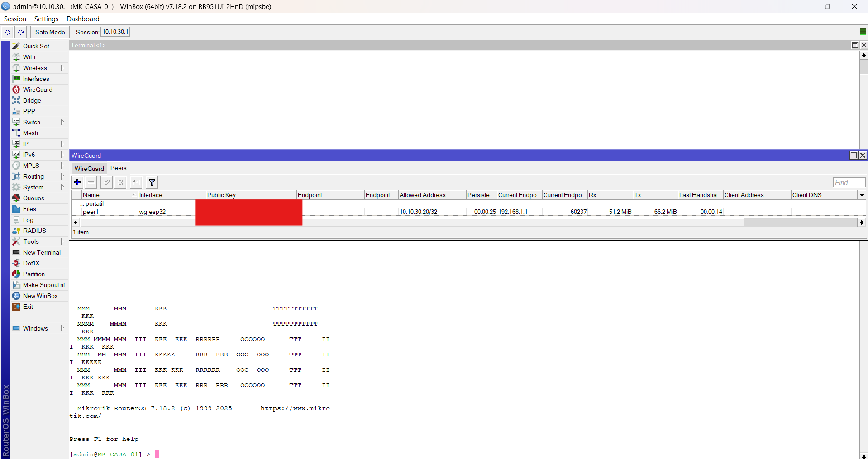The height and width of the screenshot is (459, 868).
Task: Open the column selector dropdown in peers table
Action: [862, 195]
